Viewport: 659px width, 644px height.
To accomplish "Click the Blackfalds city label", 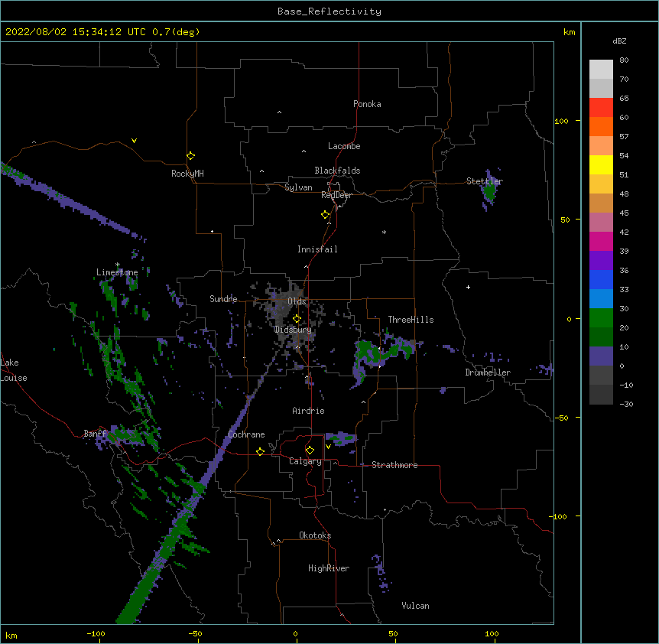I will tap(337, 171).
